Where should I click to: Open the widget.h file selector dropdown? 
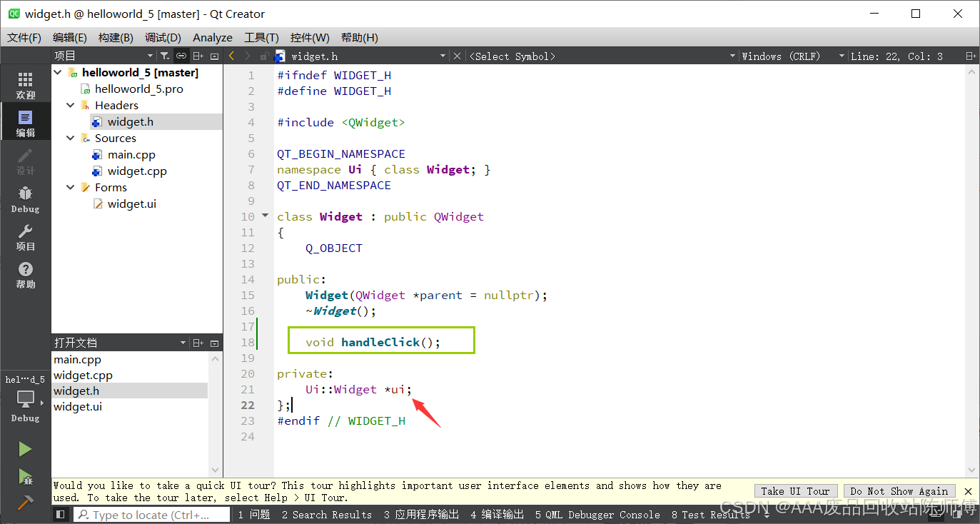[x=443, y=56]
